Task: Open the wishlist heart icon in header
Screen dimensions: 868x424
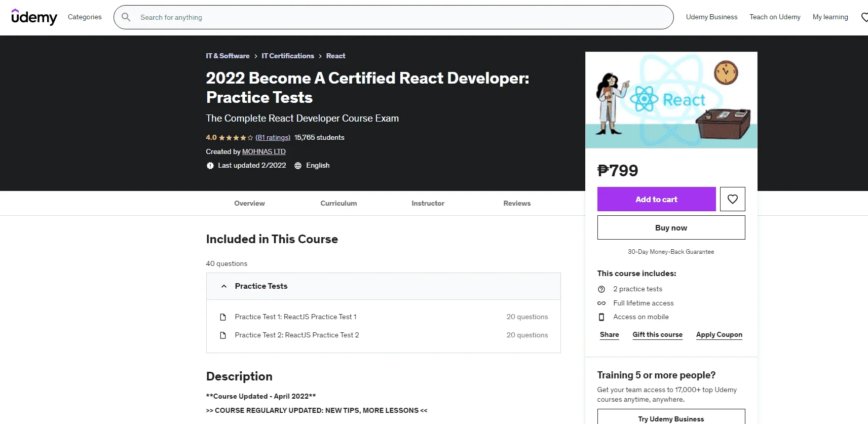Action: (864, 17)
